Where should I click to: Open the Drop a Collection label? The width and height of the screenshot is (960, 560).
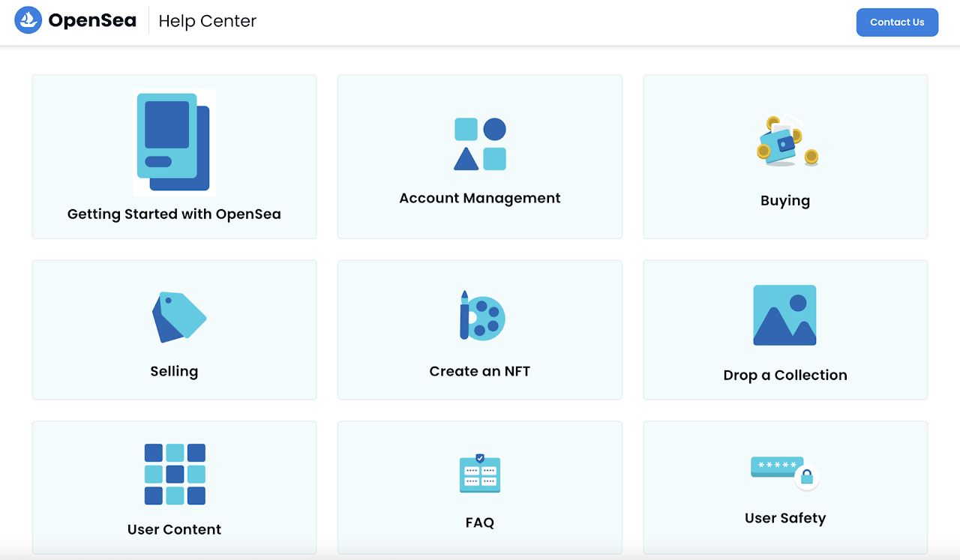tap(785, 376)
